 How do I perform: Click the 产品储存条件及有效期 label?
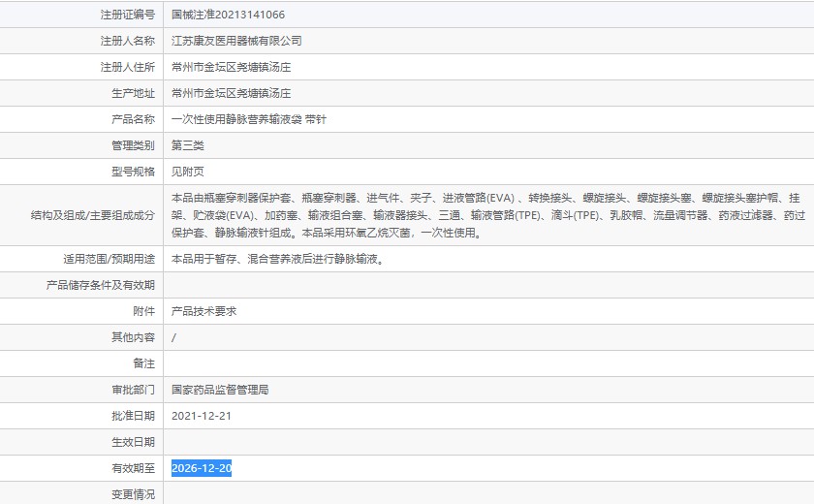101,285
